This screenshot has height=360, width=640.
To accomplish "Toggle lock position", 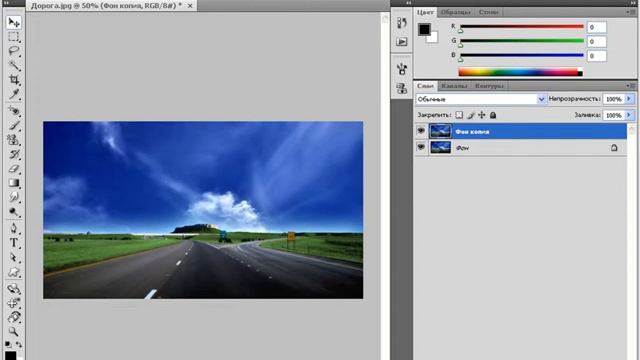I will coord(482,115).
